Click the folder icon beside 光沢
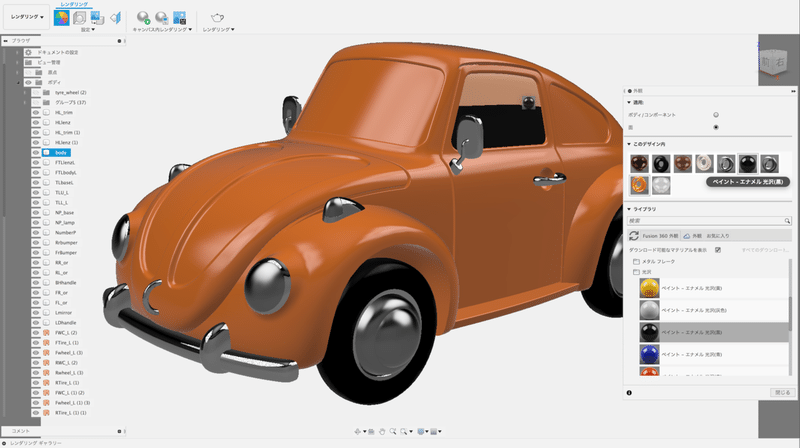Image resolution: width=800 pixels, height=448 pixels. [x=636, y=272]
